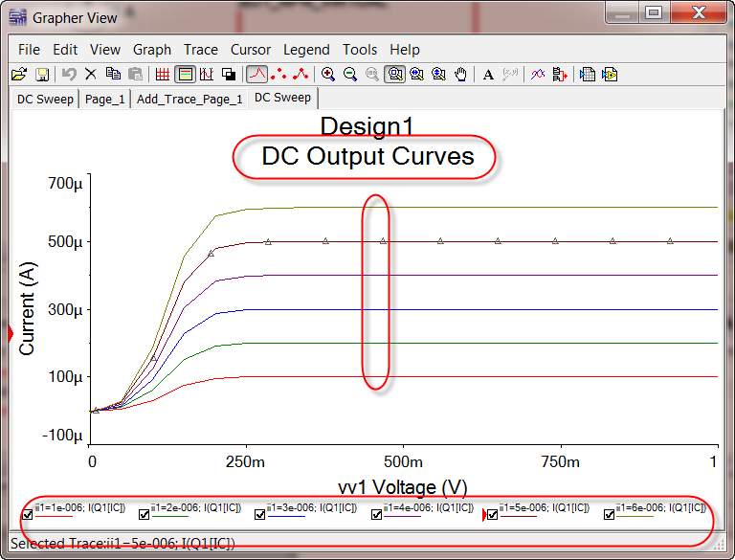Open the Help menu
Viewport: 735px width, 560px height.
click(x=405, y=50)
